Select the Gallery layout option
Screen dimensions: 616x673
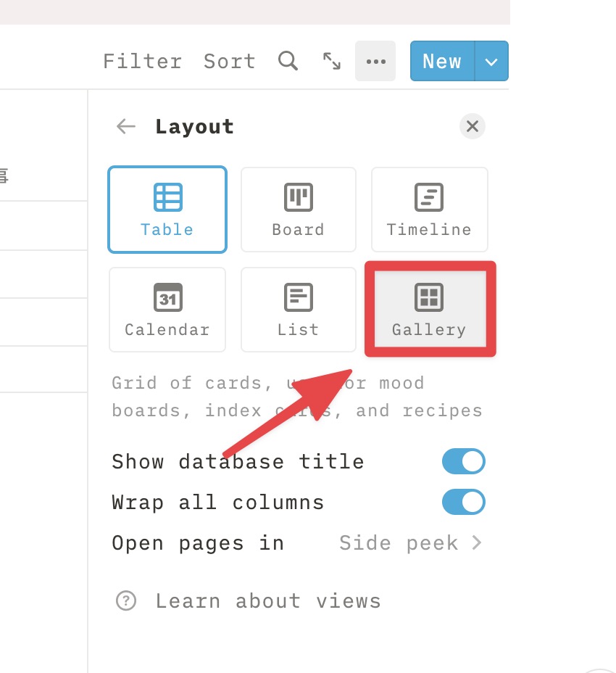tap(430, 309)
